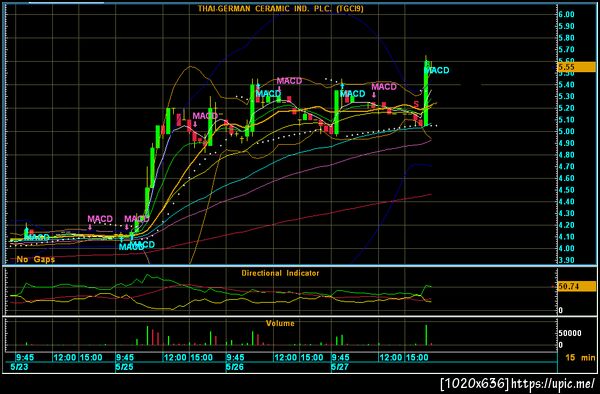Click the 4.50 price axis label

[x=567, y=190]
